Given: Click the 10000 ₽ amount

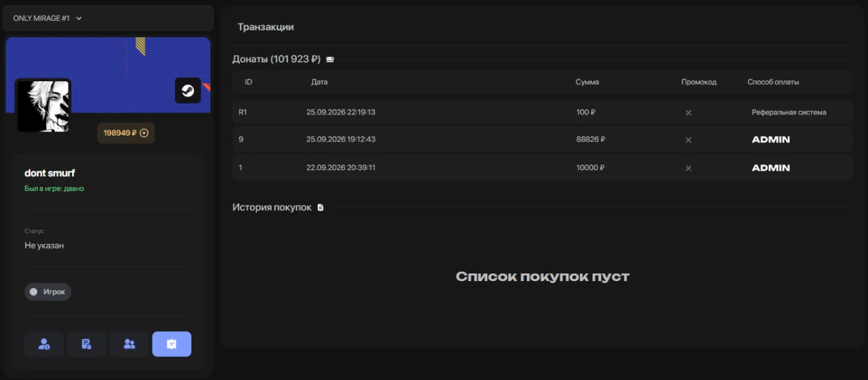Looking at the screenshot, I should [590, 167].
